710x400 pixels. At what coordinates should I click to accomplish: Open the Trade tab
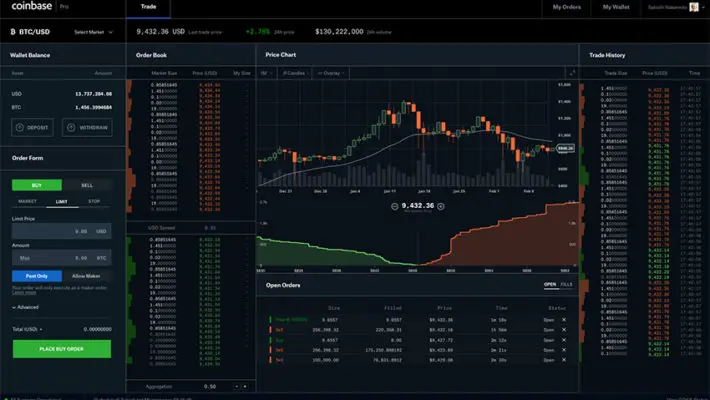pos(148,7)
